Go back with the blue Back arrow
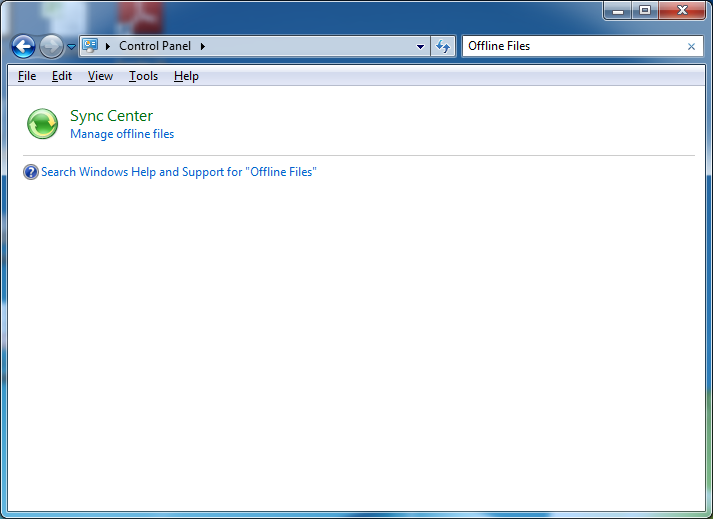 [x=23, y=46]
